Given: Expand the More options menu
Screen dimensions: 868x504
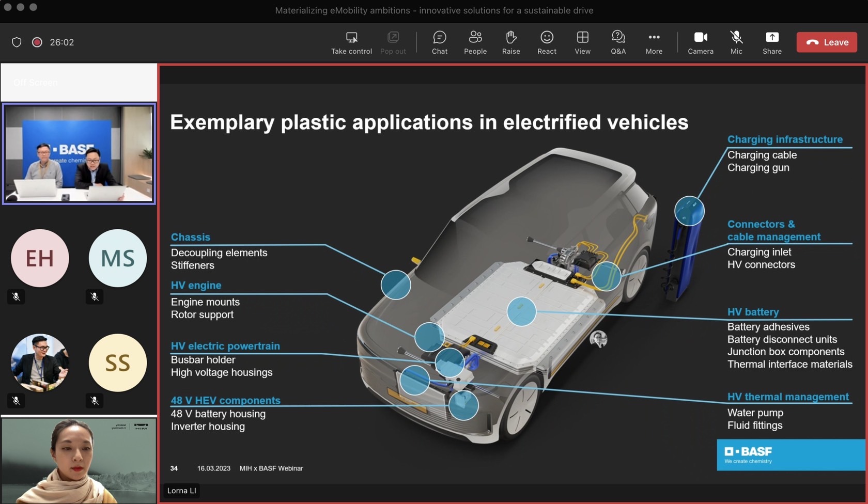Looking at the screenshot, I should pos(654,42).
